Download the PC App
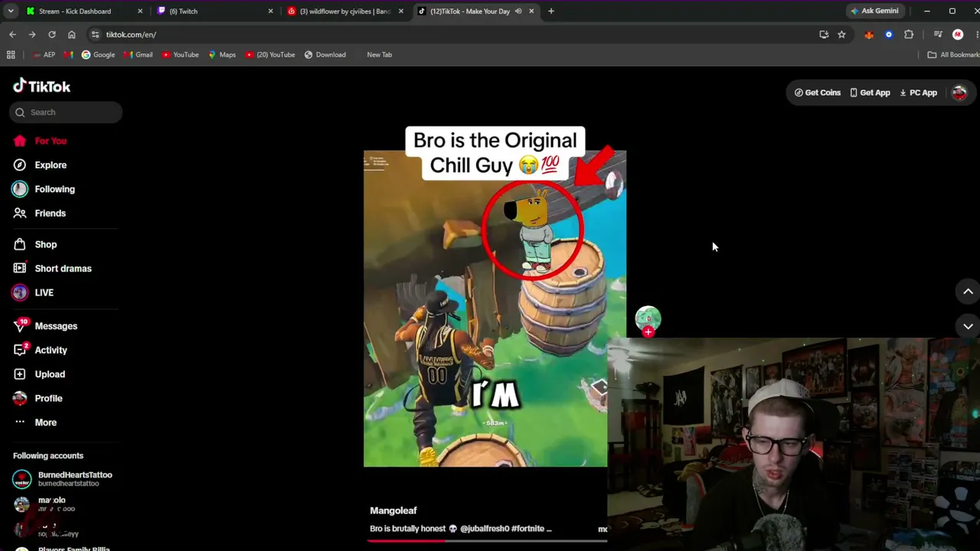This screenshot has width=980, height=551. coord(918,93)
